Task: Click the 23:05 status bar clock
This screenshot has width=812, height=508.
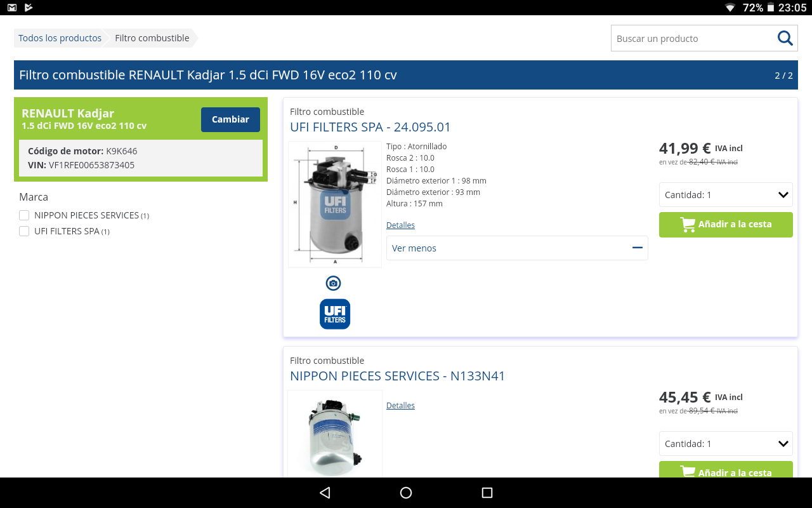Action: 792,8
